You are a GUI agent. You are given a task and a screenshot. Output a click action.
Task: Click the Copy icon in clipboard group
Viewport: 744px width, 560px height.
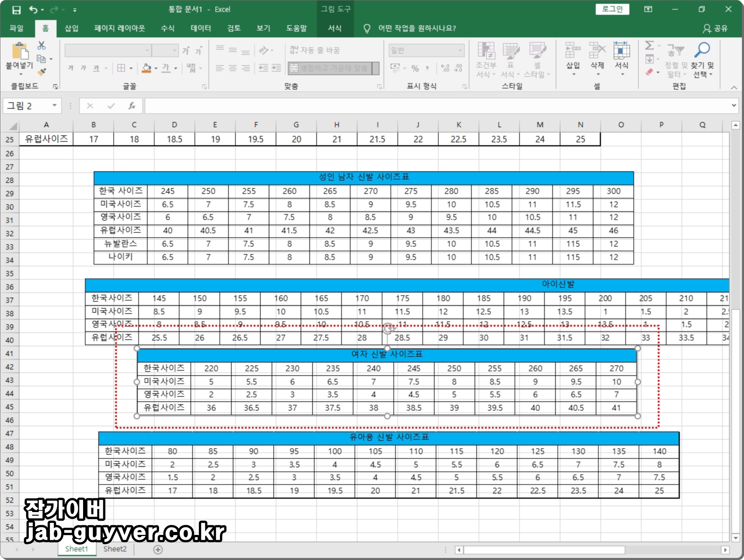pos(41,59)
